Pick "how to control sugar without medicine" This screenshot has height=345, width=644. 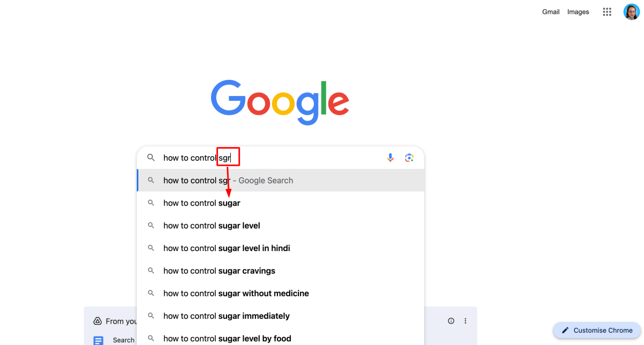pos(236,293)
